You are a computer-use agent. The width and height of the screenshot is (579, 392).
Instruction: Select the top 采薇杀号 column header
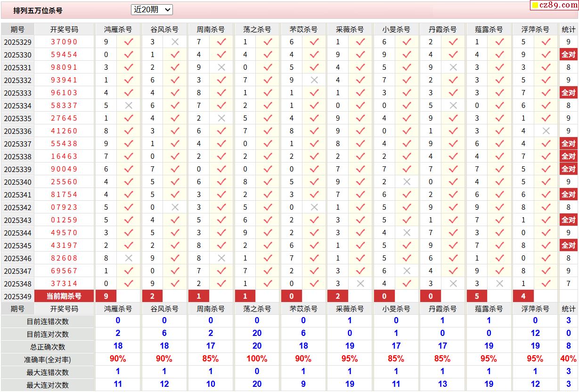(x=350, y=29)
